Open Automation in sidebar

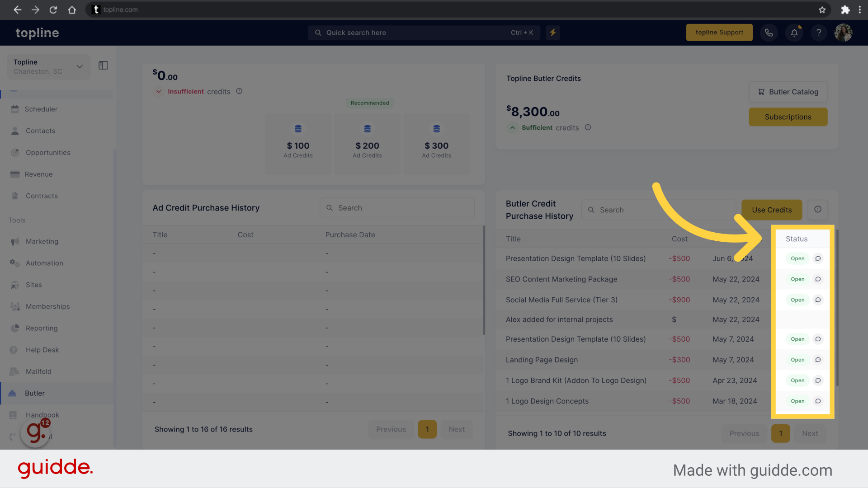pos(57,263)
